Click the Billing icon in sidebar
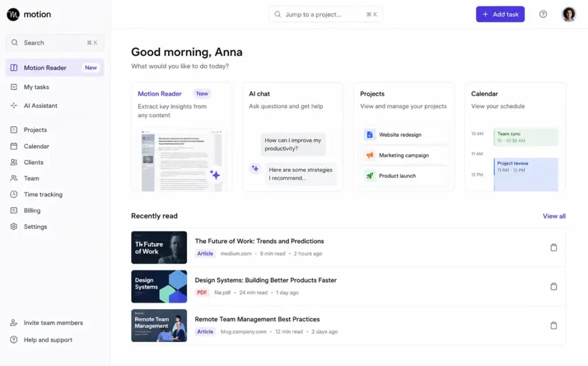 click(x=14, y=211)
